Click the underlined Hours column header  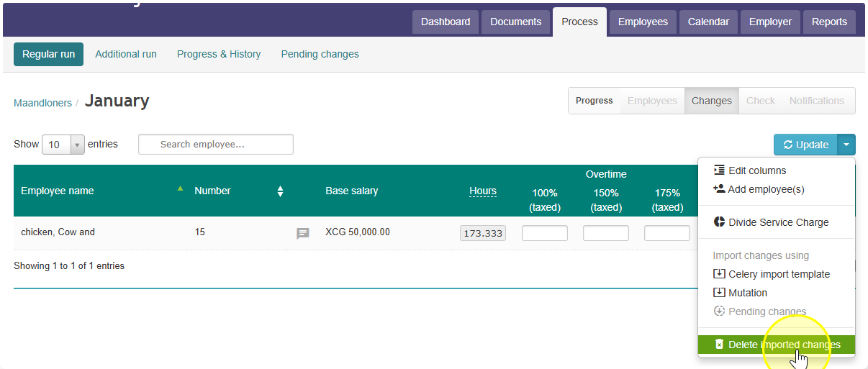[483, 191]
